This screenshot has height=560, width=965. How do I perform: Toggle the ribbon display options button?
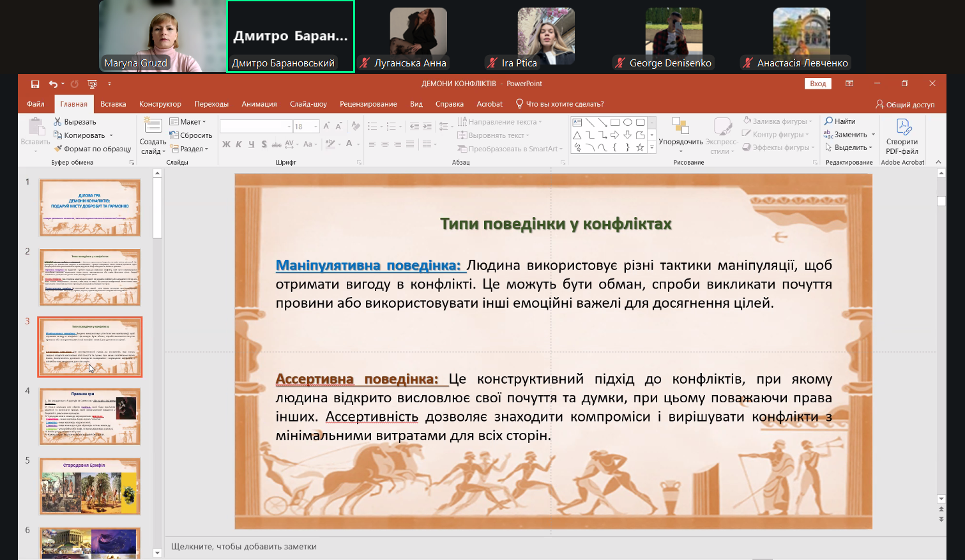(849, 84)
